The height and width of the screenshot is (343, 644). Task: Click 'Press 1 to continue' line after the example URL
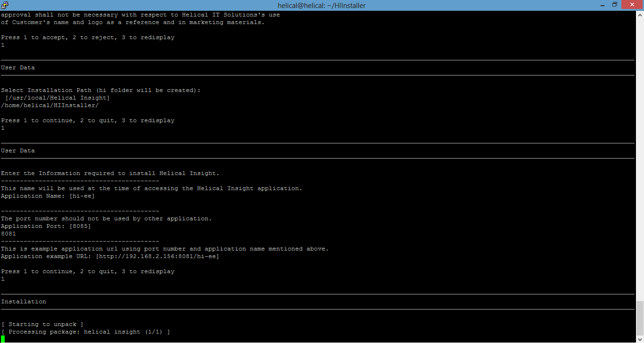[88, 271]
